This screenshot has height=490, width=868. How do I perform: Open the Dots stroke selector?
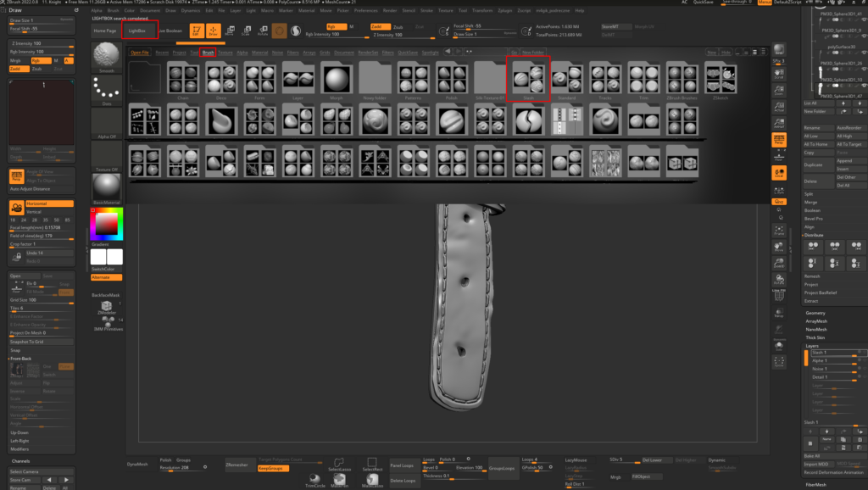pyautogui.click(x=106, y=90)
